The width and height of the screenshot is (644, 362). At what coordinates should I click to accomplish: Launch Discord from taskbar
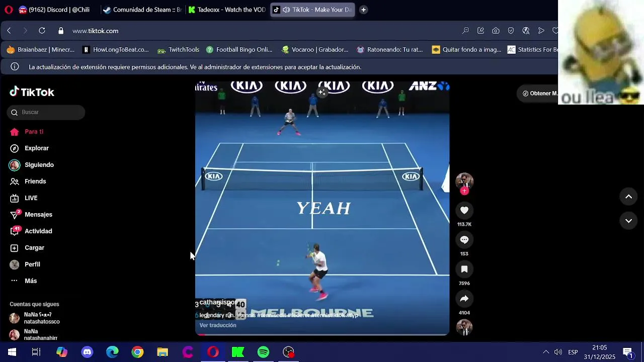(x=87, y=352)
